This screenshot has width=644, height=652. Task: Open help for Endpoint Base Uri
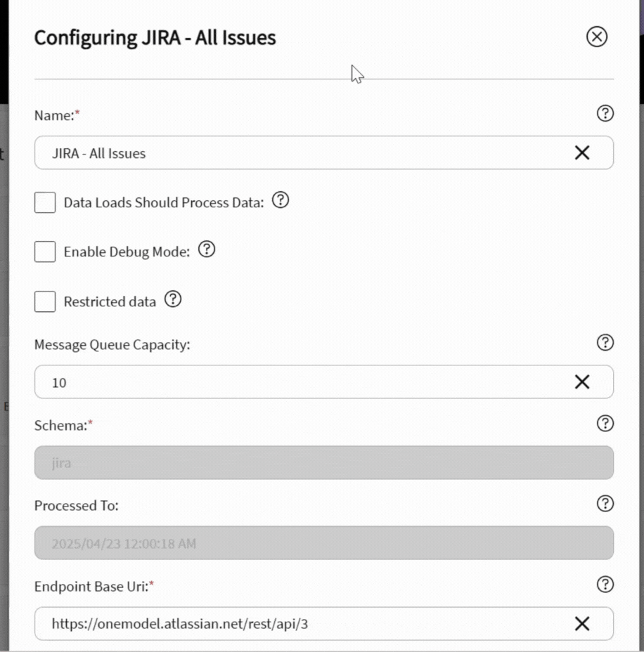[x=605, y=584]
